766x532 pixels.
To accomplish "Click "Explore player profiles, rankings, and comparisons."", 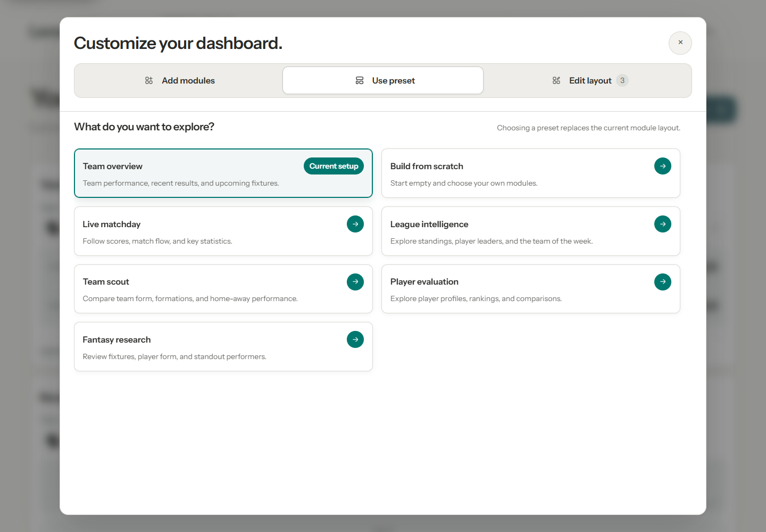I will pos(476,298).
